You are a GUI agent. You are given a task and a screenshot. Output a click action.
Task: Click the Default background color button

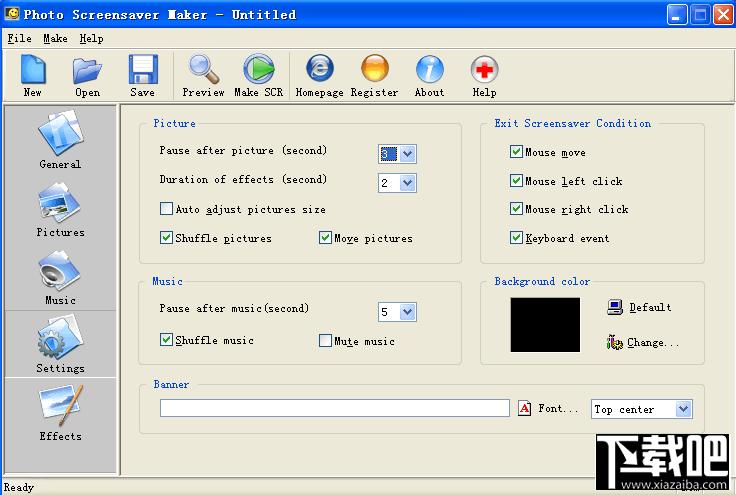[639, 307]
